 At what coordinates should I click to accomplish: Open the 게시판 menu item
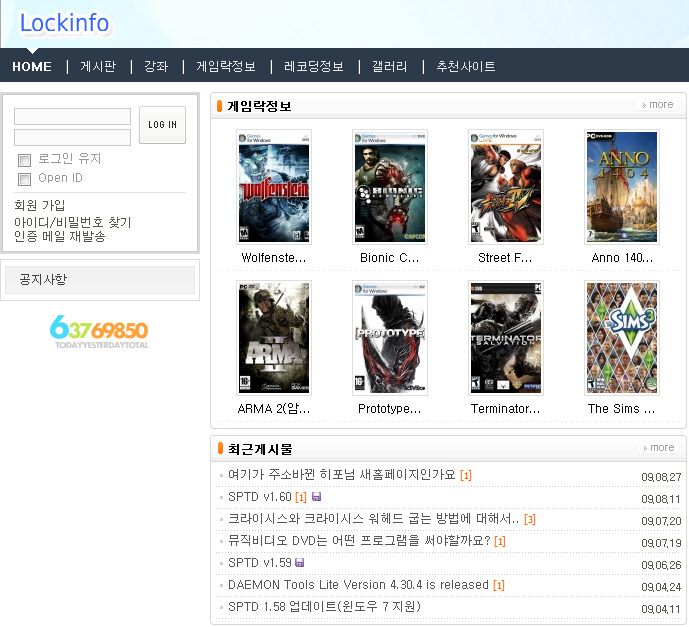point(98,66)
